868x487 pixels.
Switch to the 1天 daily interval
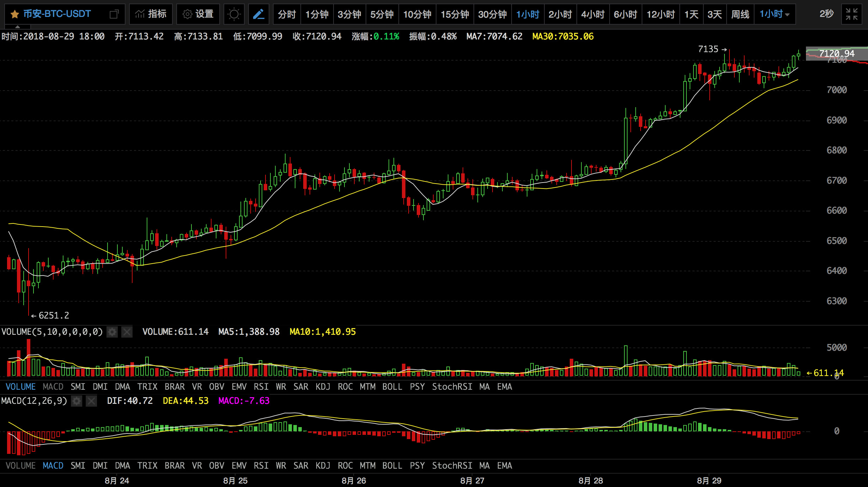coord(691,14)
